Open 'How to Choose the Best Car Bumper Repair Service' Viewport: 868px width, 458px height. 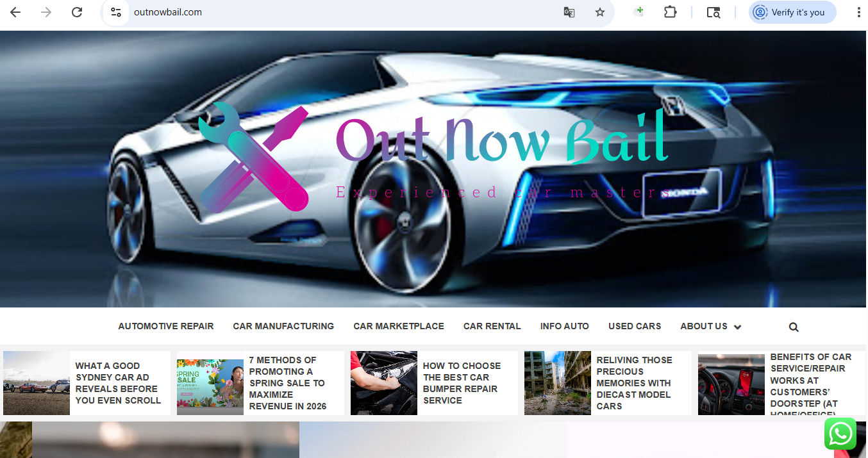point(462,383)
